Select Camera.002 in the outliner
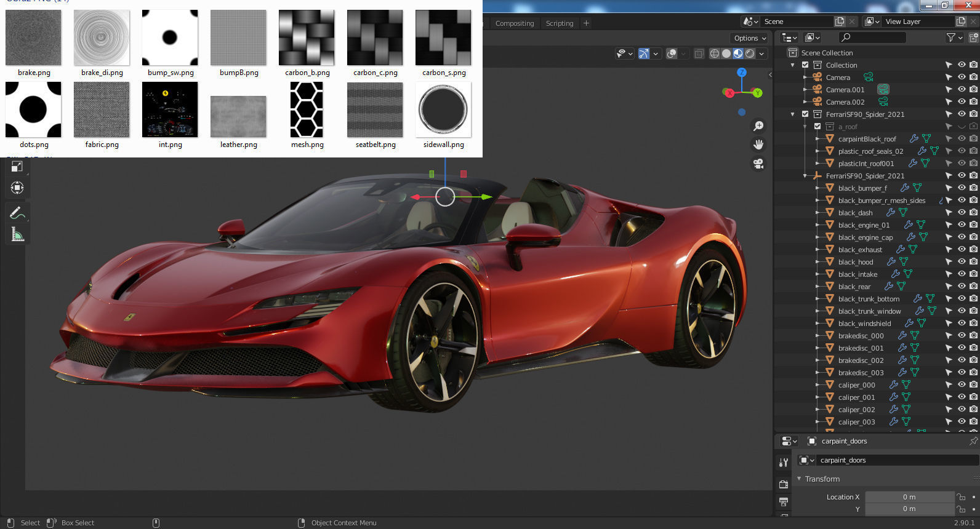The height and width of the screenshot is (529, 980). [845, 101]
